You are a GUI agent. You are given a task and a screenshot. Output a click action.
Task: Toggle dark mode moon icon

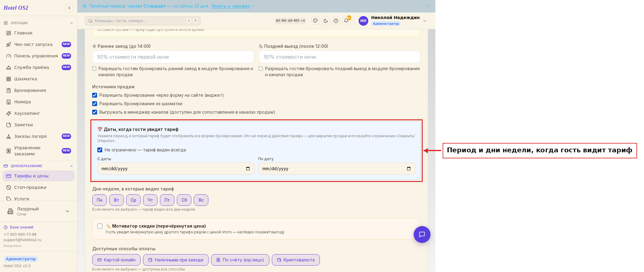[x=326, y=21]
